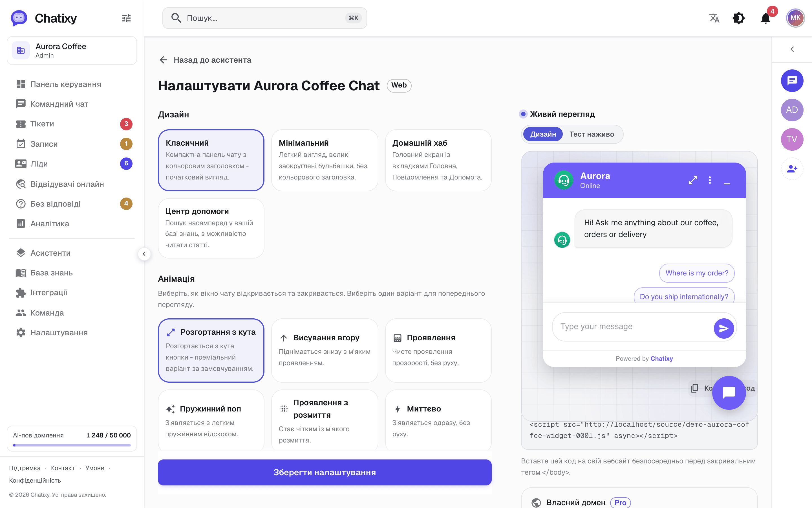
Task: Expand the chat preview window icon
Action: click(x=693, y=180)
